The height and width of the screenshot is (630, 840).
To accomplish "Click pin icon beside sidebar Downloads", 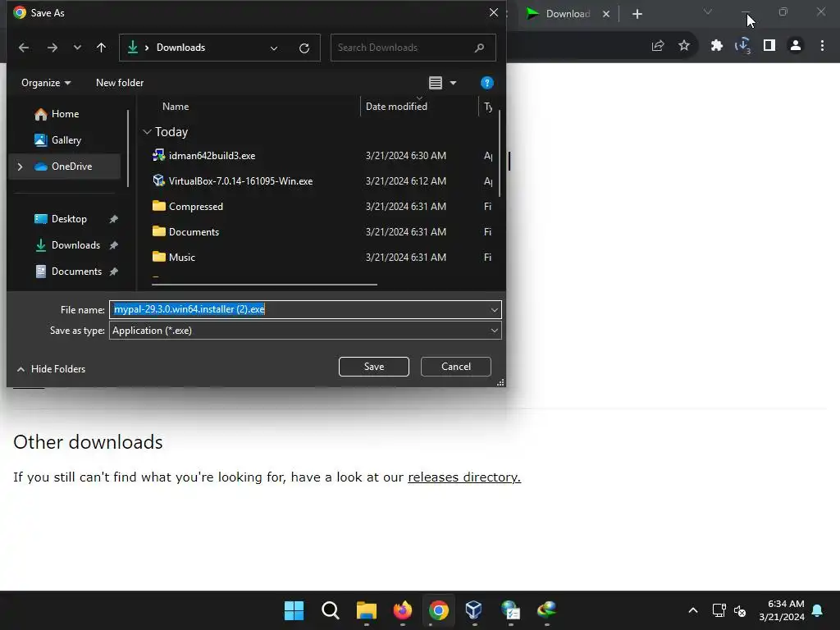I will (113, 245).
